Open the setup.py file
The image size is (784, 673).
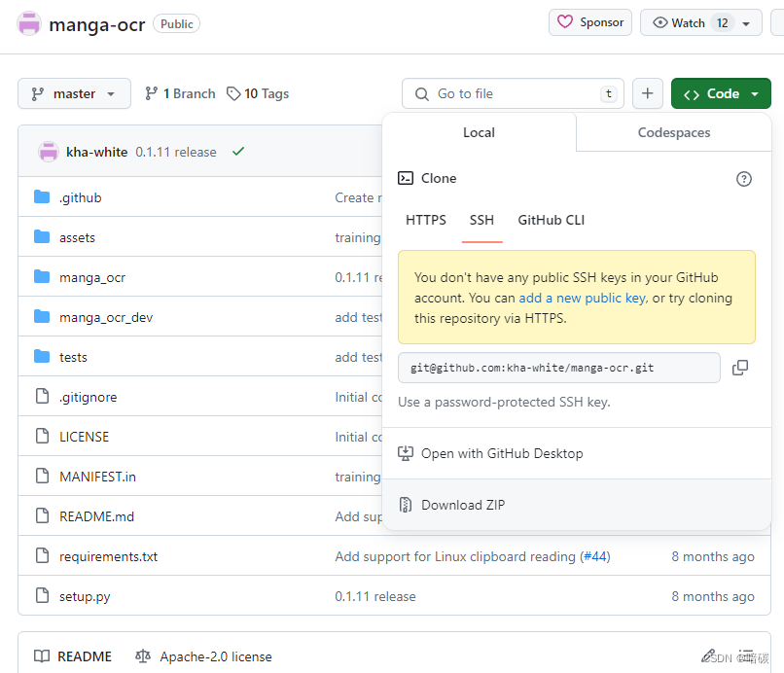click(x=85, y=596)
